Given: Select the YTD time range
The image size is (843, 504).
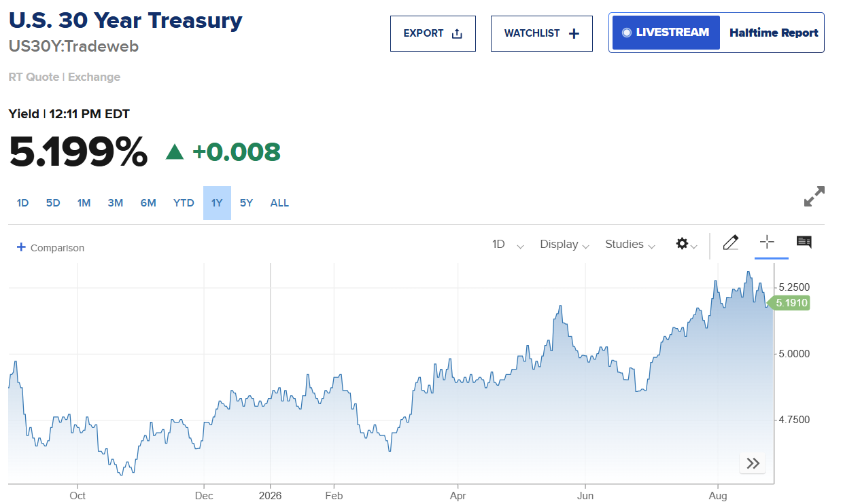Looking at the screenshot, I should [184, 203].
